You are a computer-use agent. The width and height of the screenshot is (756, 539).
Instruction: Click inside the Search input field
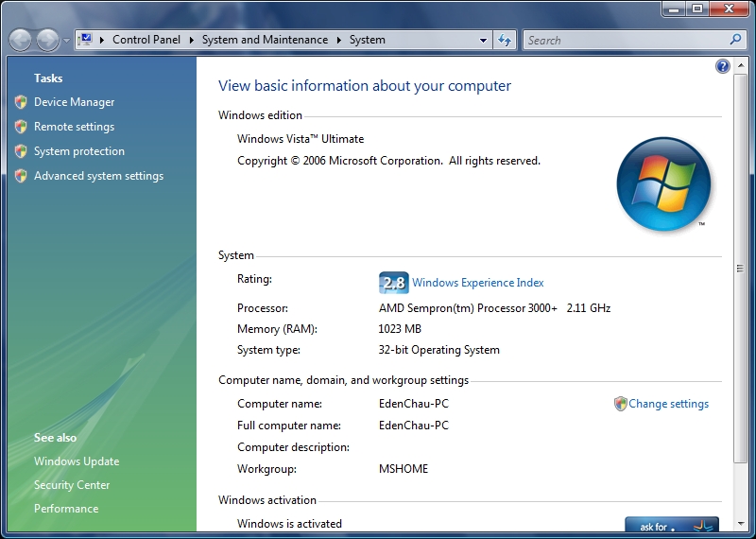coord(624,40)
